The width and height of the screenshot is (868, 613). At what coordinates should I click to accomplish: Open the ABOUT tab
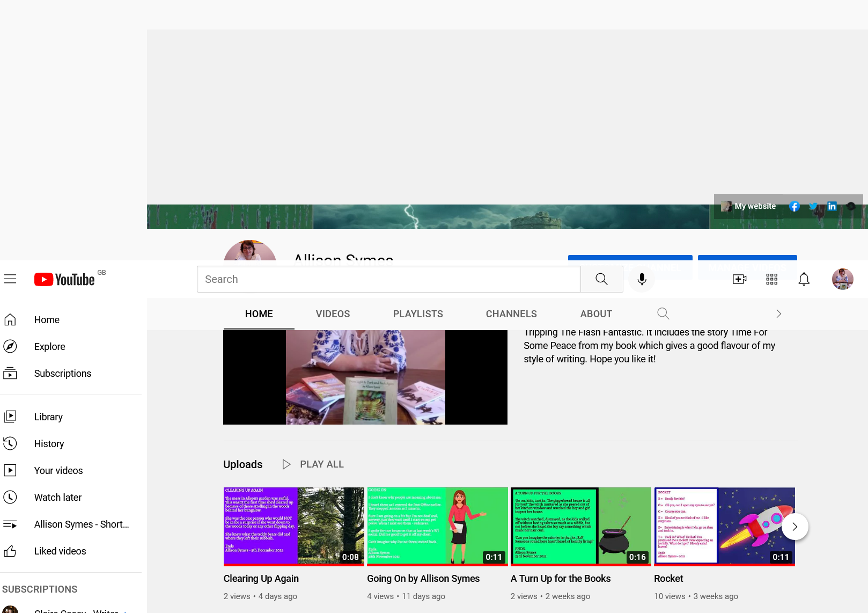596,314
